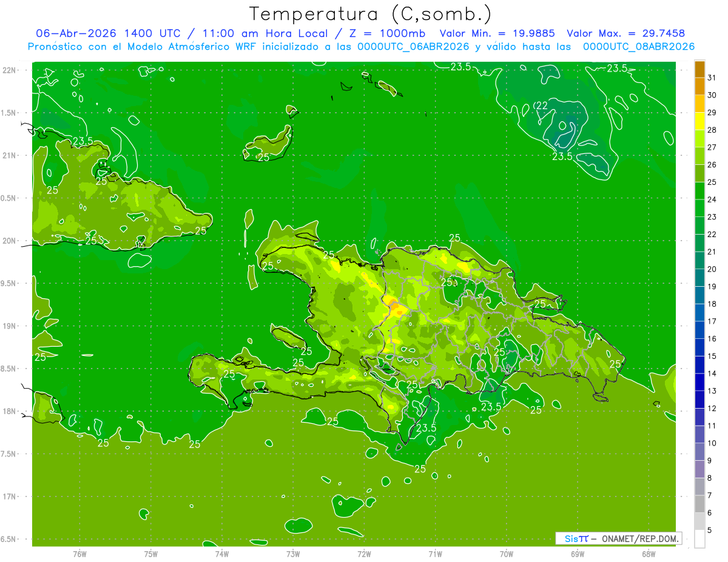The image size is (728, 562).
Task: Click legend value 9 in purple range
Action: (x=710, y=461)
